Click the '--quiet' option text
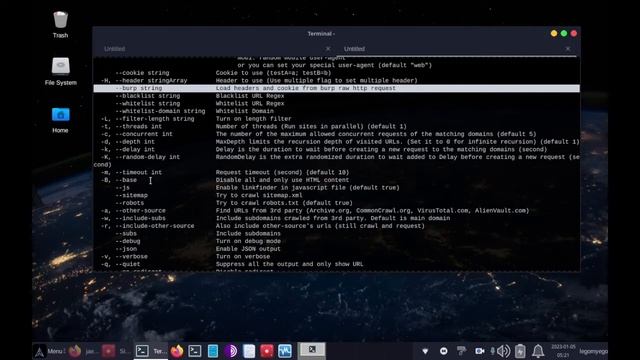Screen dimensions: 640x360 coord(127,264)
